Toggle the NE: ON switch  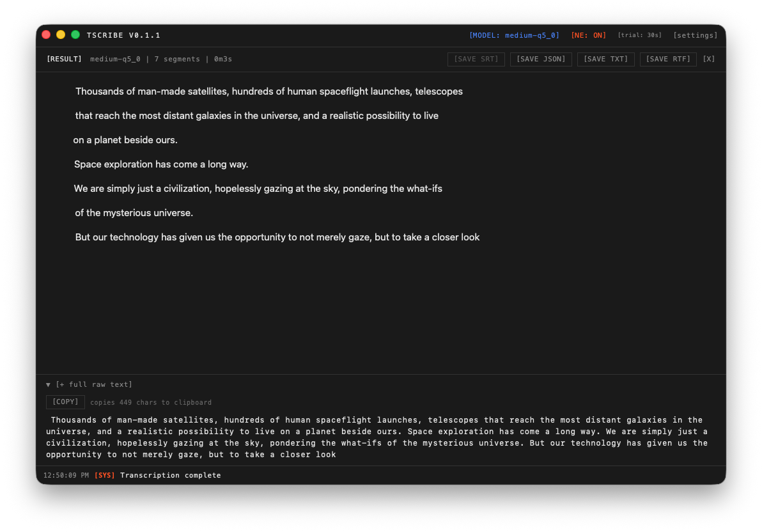588,36
